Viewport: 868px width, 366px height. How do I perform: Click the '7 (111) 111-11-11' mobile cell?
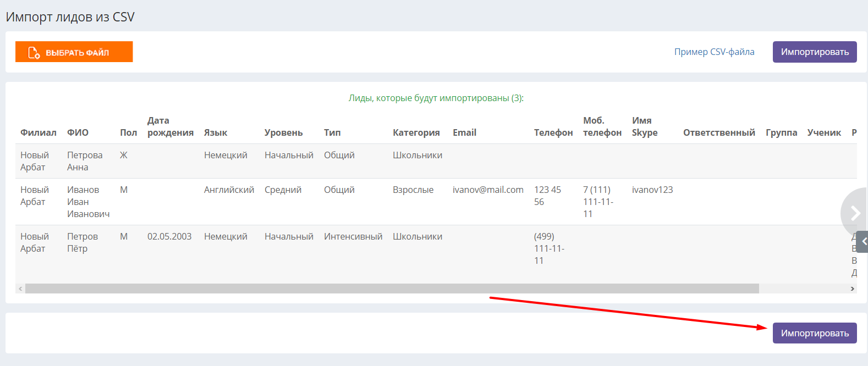click(x=598, y=202)
